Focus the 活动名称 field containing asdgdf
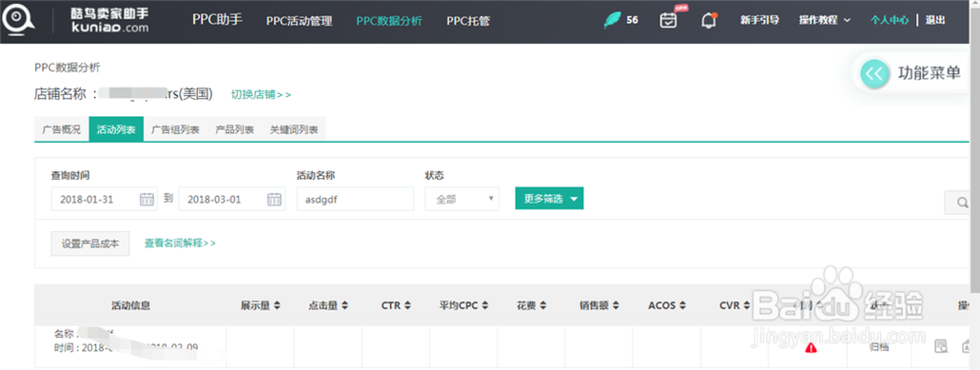The image size is (980, 370). coord(355,199)
